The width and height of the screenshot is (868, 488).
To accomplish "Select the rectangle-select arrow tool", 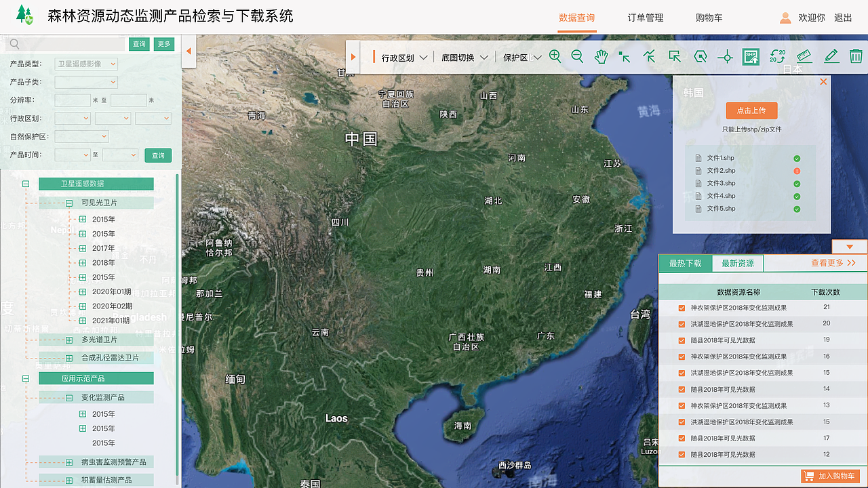I will tap(674, 57).
